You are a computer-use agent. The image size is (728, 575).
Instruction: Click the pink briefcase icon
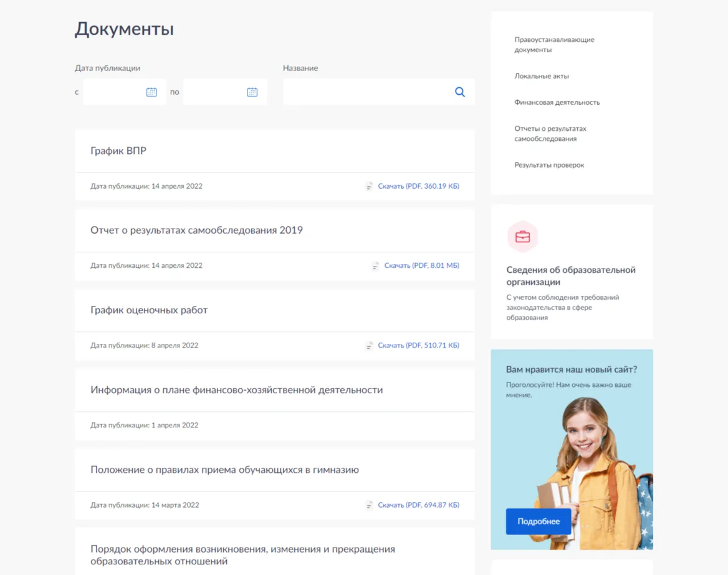pos(522,237)
